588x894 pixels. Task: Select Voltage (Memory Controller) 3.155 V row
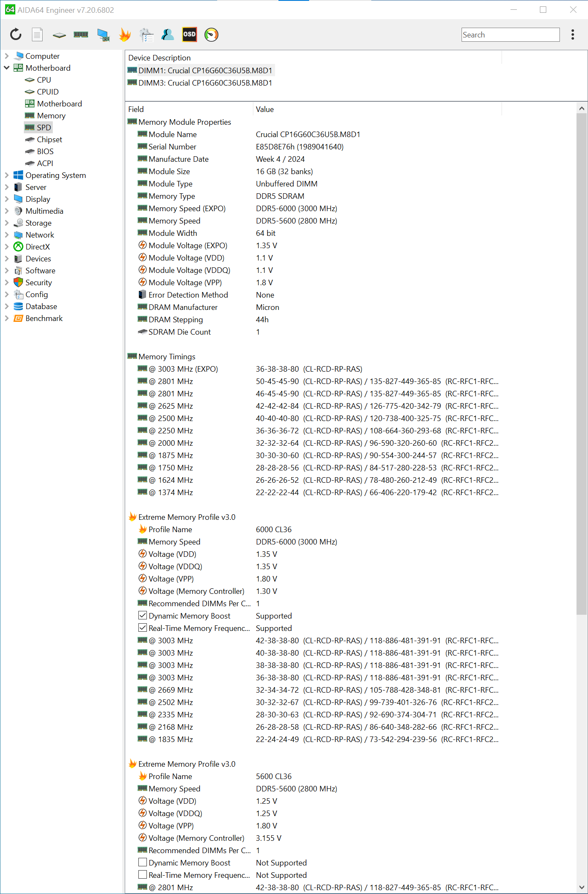[313, 838]
